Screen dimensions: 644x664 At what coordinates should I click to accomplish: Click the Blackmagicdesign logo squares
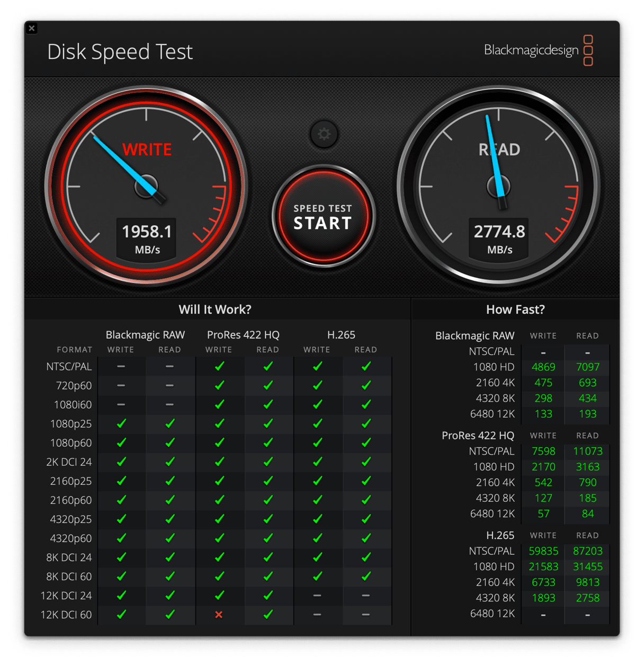[x=588, y=50]
